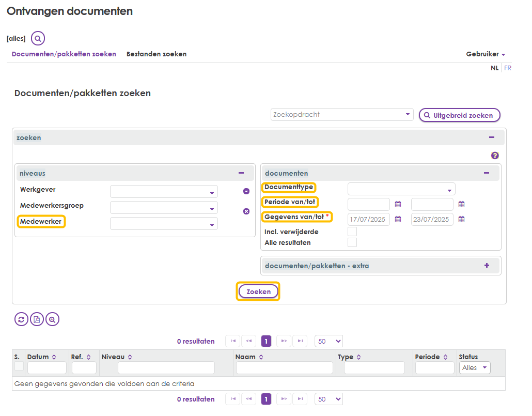Screen dimensions: 532x416
Task: Open the PDF export icon
Action: [x=36, y=319]
